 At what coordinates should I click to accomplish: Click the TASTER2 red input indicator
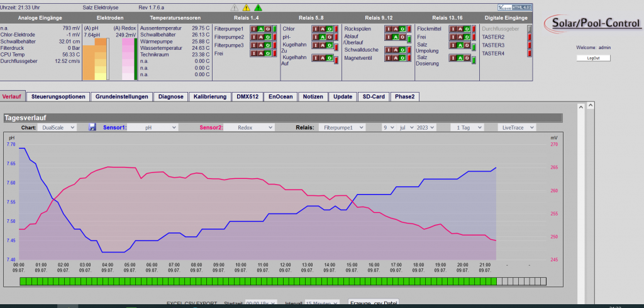click(530, 37)
